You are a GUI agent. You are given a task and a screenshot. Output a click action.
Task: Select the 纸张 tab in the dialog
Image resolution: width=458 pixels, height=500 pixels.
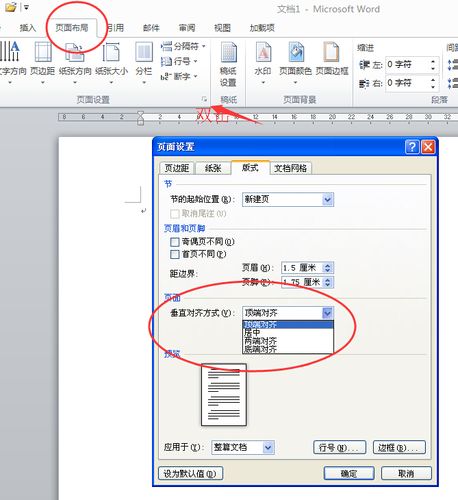click(x=213, y=168)
